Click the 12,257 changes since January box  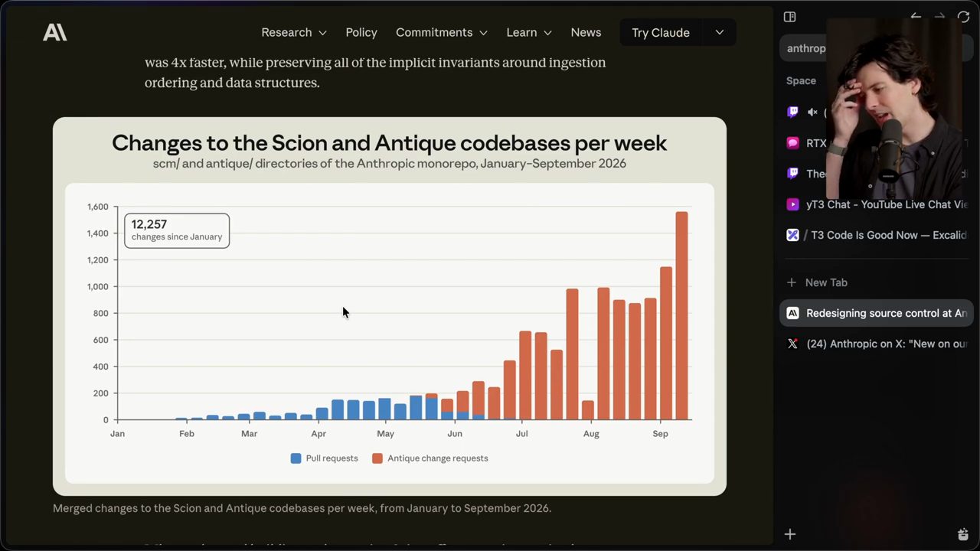[177, 230]
